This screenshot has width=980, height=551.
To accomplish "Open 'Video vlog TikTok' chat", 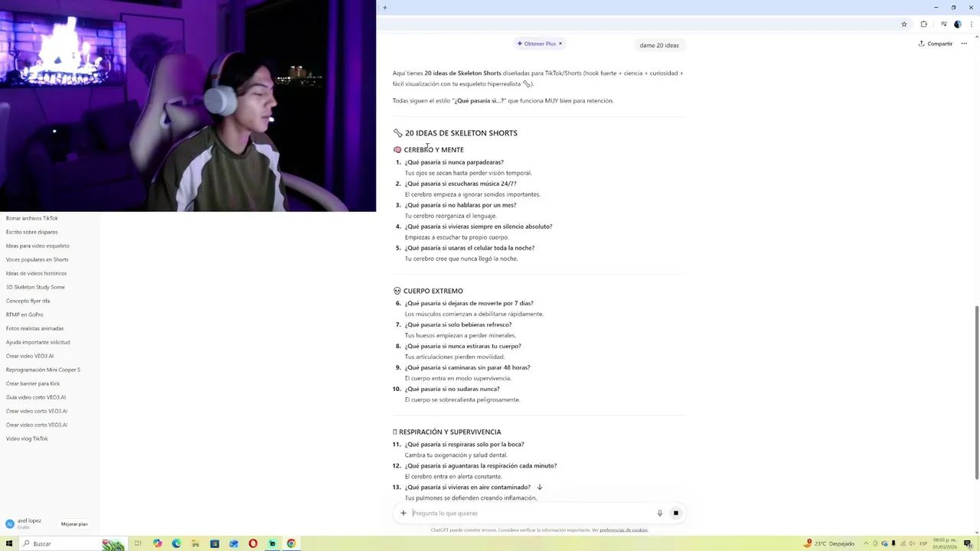I will tap(27, 439).
